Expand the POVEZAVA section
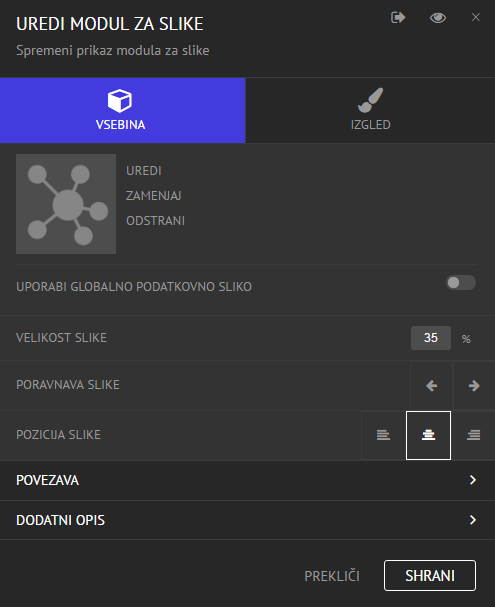Viewport: 495px width, 607px height. click(x=247, y=480)
